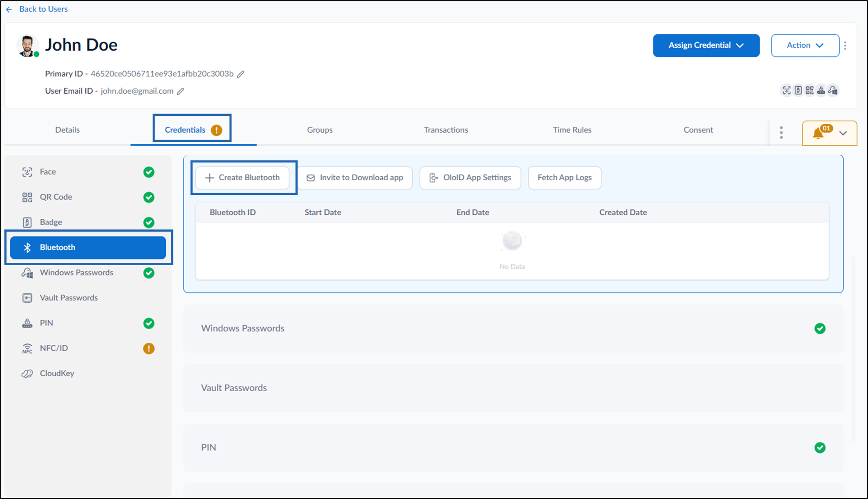
Task: Click John Doe's profile avatar
Action: coord(27,46)
